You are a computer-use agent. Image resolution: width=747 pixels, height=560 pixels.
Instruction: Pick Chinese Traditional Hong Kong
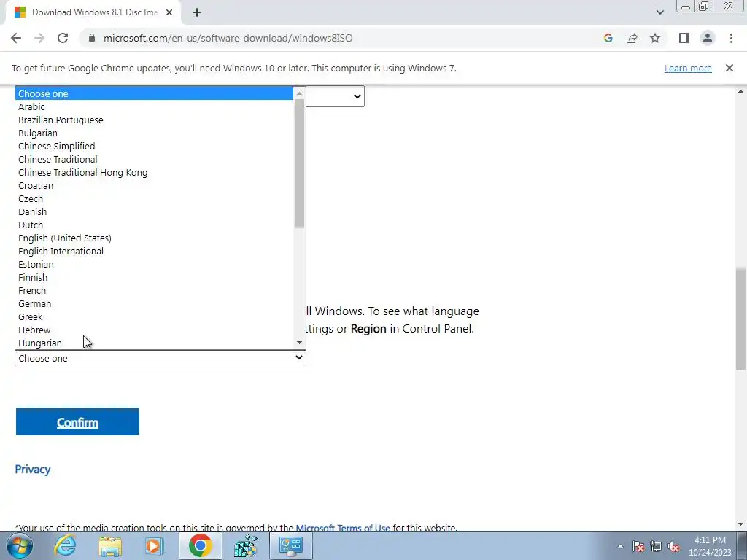155,172
